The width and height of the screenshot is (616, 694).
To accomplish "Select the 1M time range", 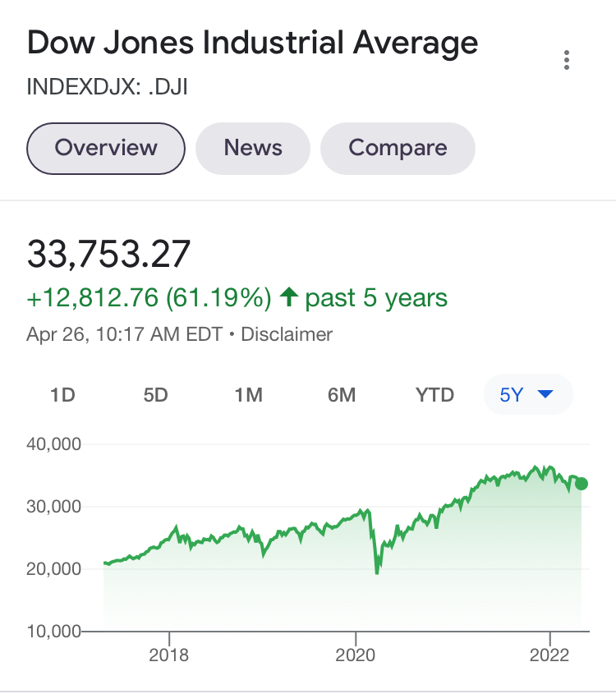I will 248,395.
